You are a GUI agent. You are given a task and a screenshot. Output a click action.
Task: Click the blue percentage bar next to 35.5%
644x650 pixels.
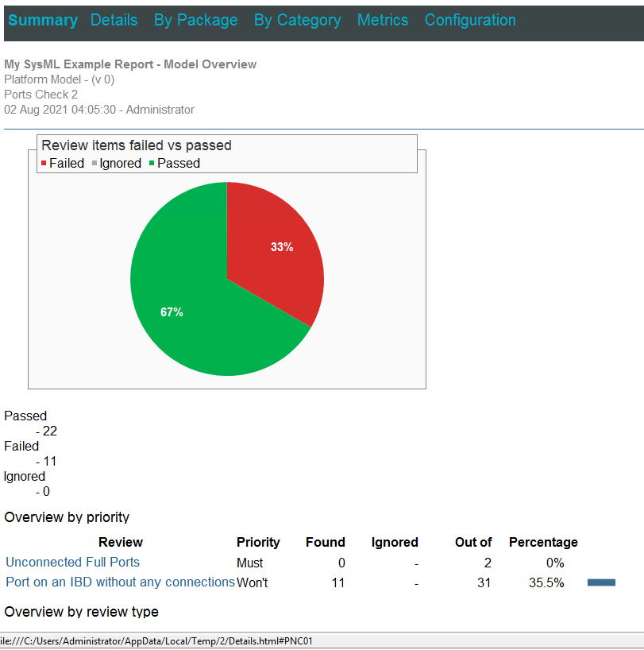pyautogui.click(x=601, y=582)
